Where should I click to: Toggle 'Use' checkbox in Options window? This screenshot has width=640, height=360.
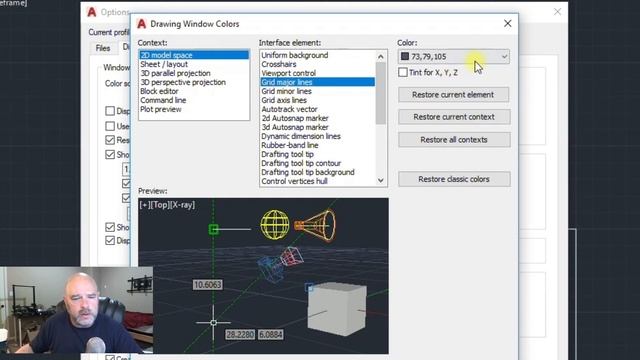(x=110, y=126)
